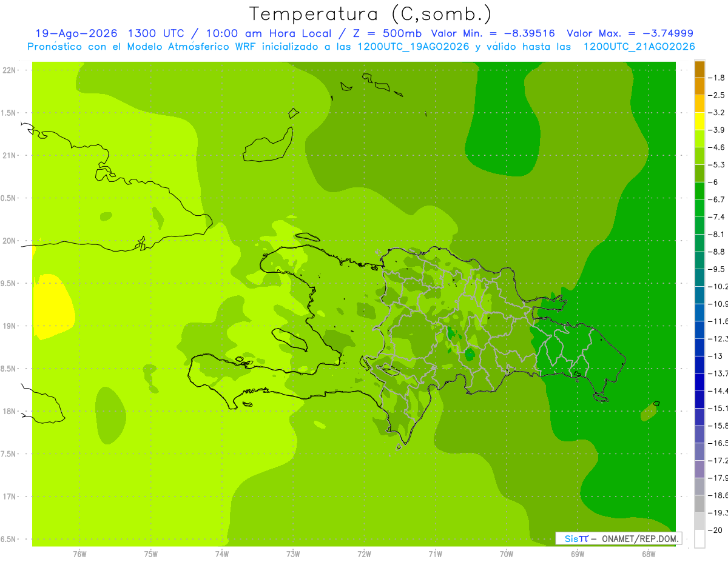Select the lime swatch between -3.9 and -4.6

[x=699, y=138]
